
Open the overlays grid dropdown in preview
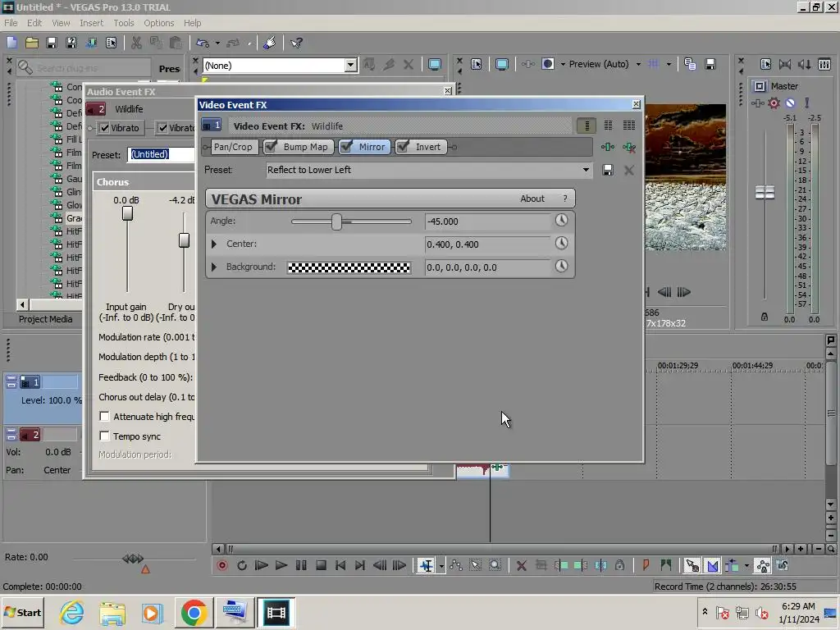669,64
